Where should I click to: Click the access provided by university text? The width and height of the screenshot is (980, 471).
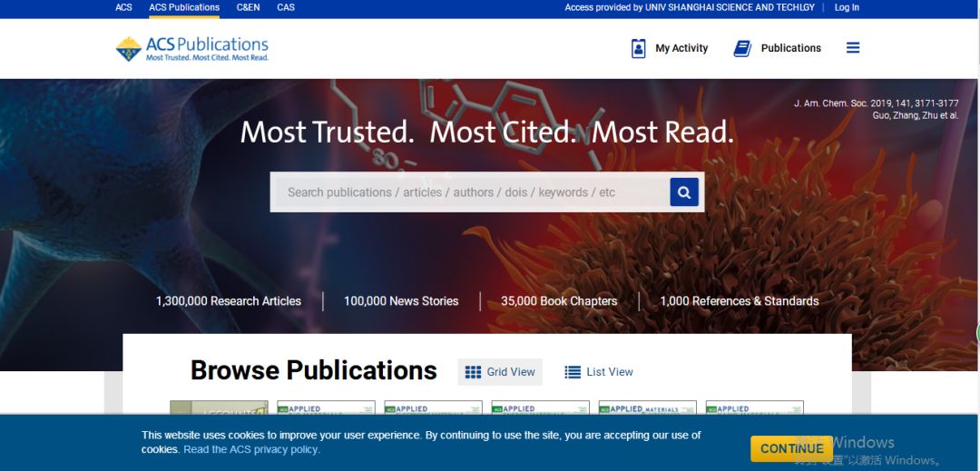click(x=690, y=7)
